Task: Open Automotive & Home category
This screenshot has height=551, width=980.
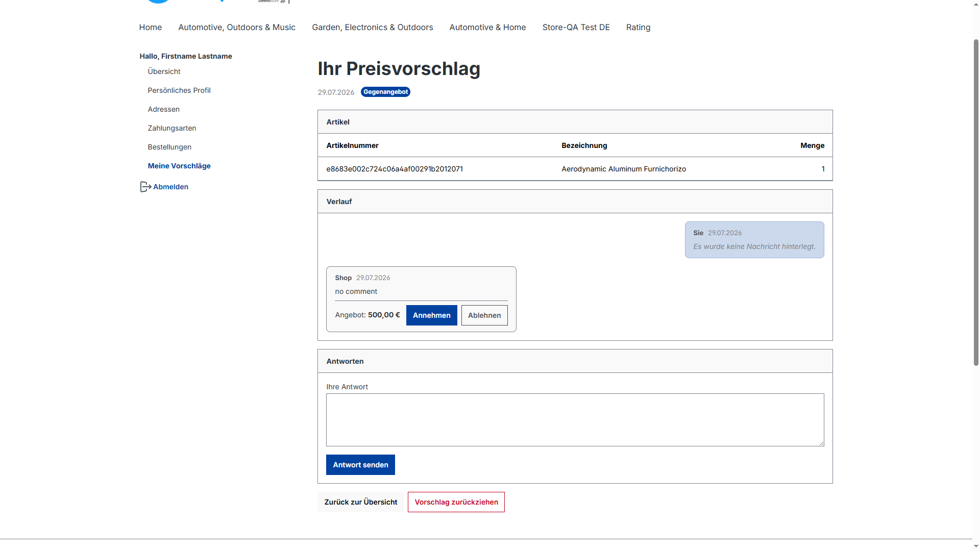Action: pyautogui.click(x=487, y=28)
